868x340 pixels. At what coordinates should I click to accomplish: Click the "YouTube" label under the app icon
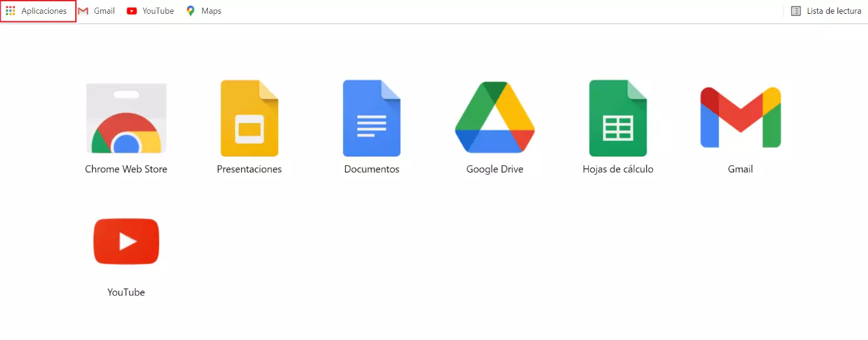tap(126, 292)
